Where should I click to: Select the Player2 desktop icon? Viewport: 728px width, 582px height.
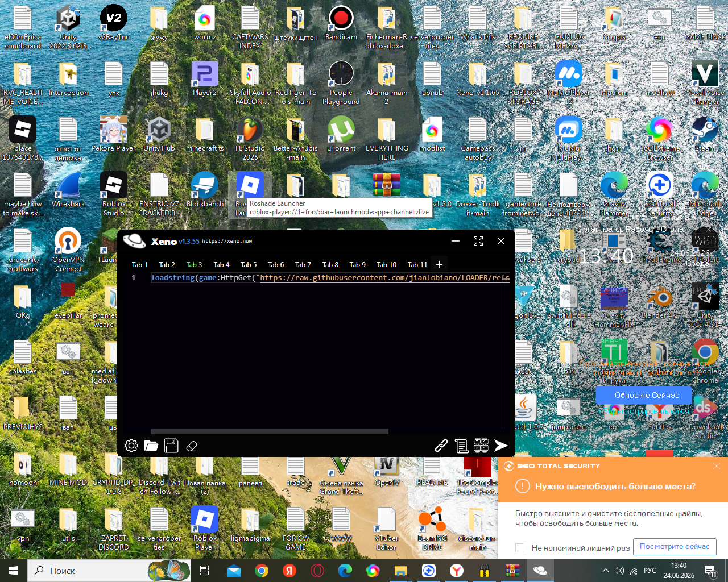(205, 80)
